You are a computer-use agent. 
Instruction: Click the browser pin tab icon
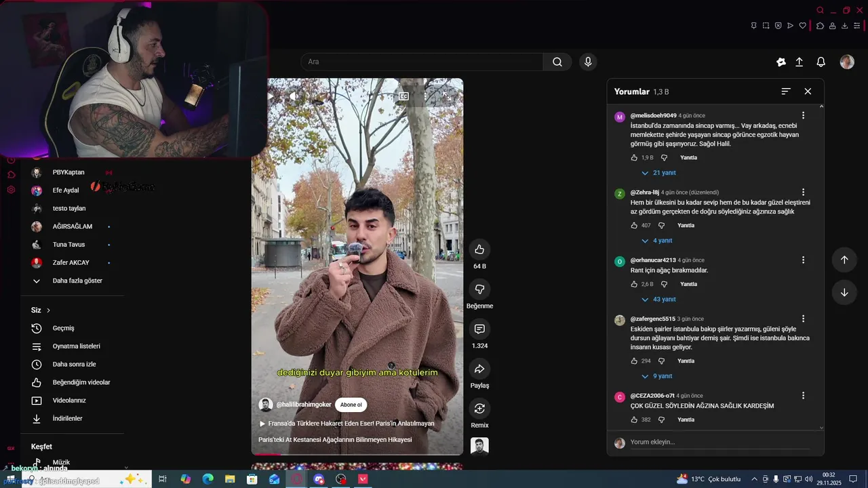coord(753,26)
